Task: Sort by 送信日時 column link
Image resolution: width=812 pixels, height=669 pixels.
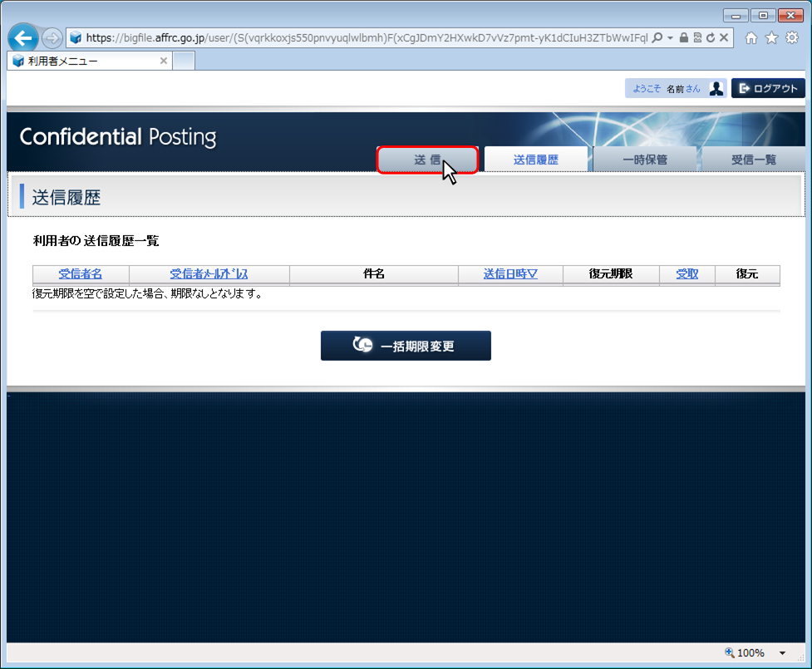Action: [x=510, y=274]
